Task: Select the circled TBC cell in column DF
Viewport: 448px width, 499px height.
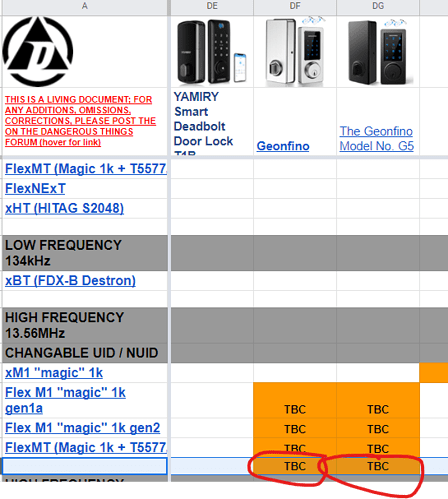Action: point(295,466)
